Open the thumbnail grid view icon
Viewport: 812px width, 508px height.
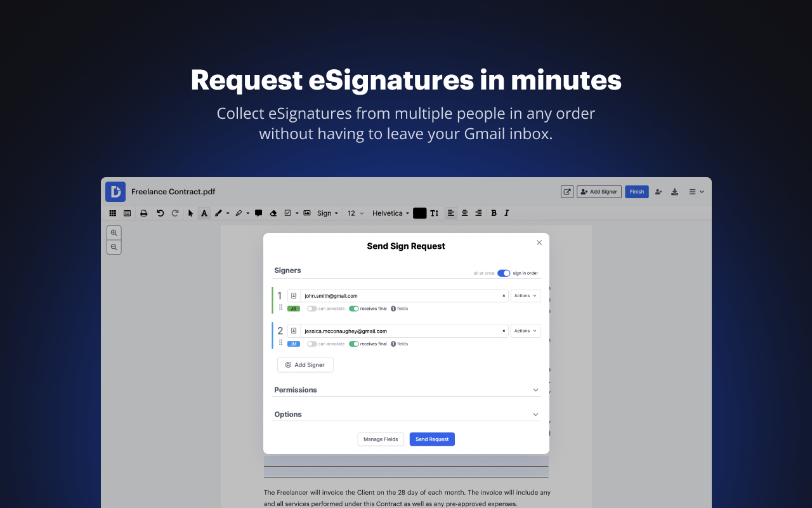113,213
